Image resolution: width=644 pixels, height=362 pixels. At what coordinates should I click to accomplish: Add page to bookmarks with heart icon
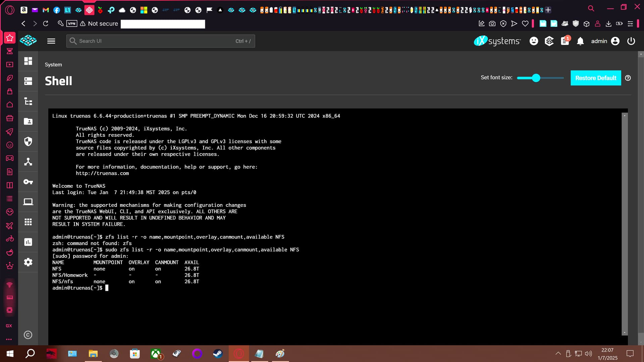tap(525, 23)
